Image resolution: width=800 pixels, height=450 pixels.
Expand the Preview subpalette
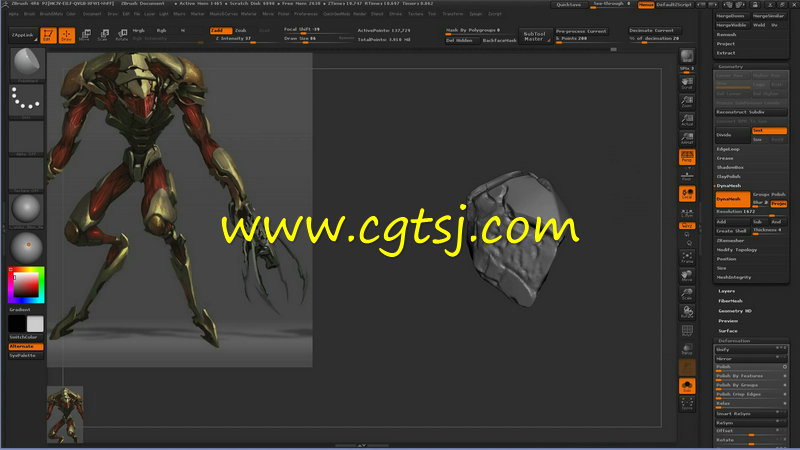[x=728, y=321]
